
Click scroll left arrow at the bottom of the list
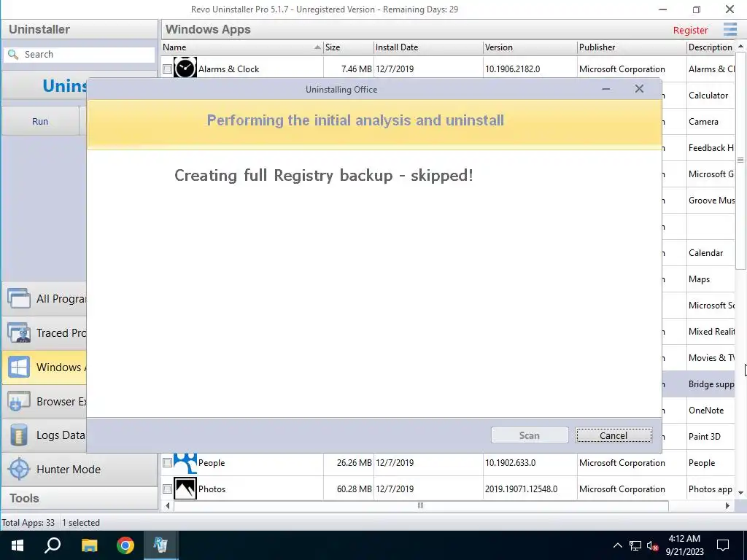167,505
